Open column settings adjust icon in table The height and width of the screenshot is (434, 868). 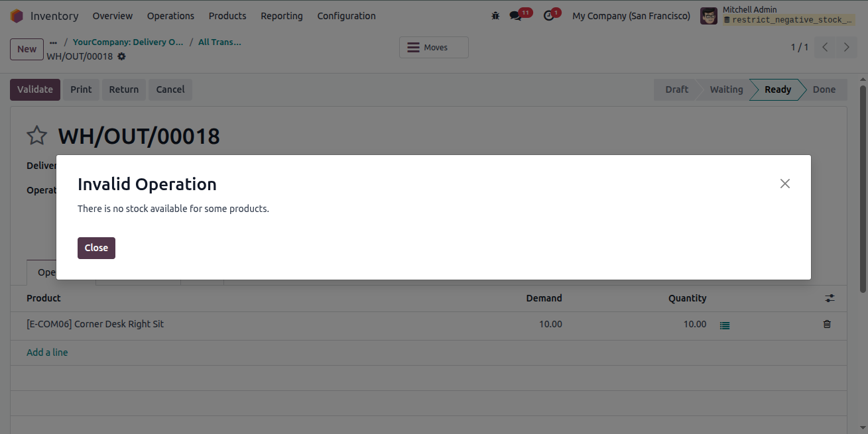click(830, 298)
